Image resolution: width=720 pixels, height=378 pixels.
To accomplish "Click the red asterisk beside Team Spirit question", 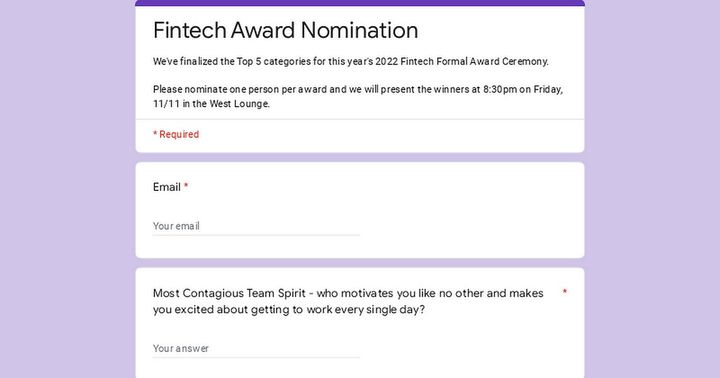I will click(565, 292).
